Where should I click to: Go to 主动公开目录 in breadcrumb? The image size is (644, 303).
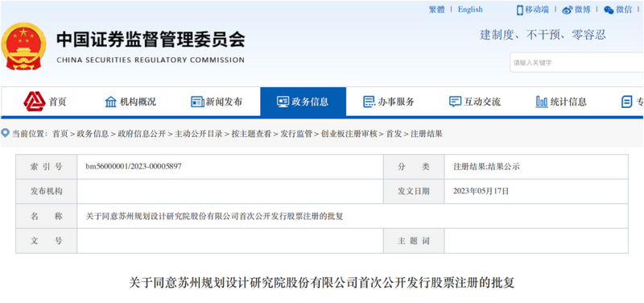(199, 134)
